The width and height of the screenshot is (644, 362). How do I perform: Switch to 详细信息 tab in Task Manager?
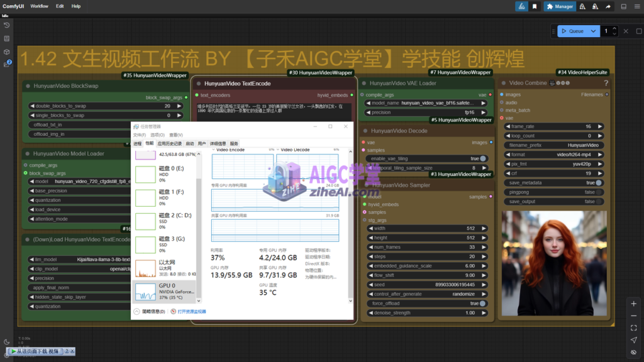[218, 144]
